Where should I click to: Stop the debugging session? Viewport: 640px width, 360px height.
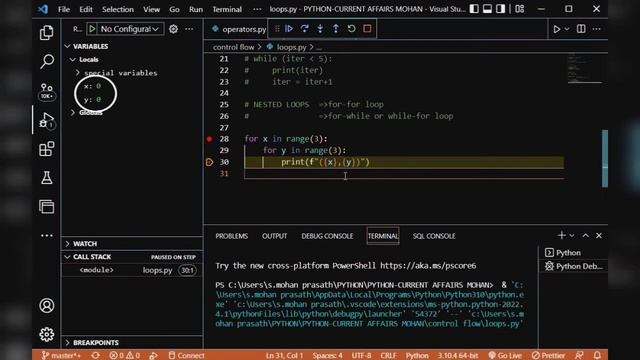click(x=367, y=29)
